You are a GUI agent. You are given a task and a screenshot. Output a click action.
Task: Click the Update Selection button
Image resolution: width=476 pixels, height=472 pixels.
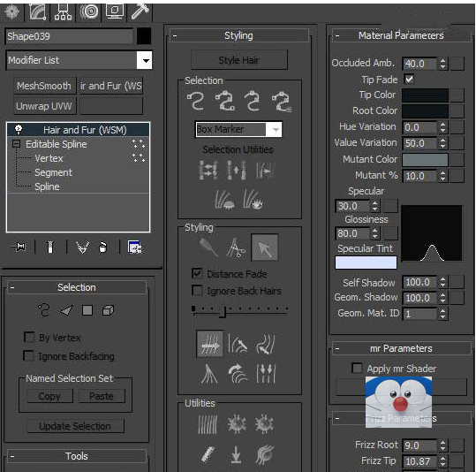point(75,426)
